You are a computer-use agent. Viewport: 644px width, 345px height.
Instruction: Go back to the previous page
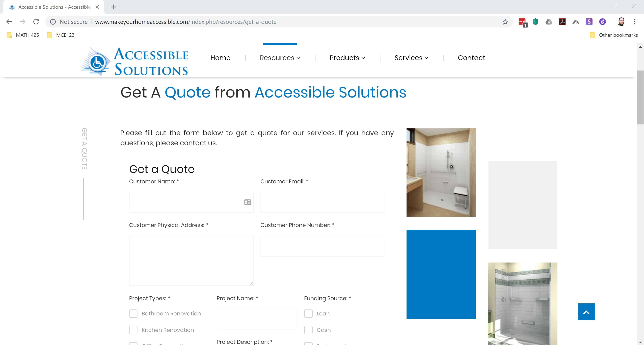[9, 22]
